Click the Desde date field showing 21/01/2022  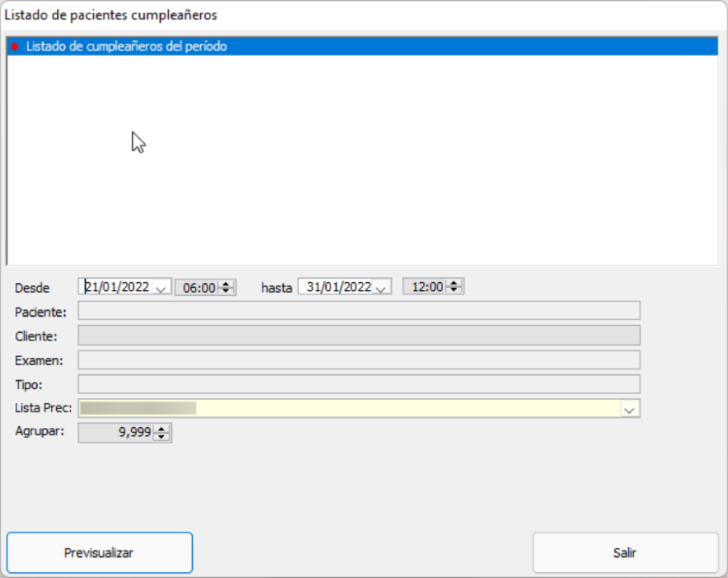(116, 287)
